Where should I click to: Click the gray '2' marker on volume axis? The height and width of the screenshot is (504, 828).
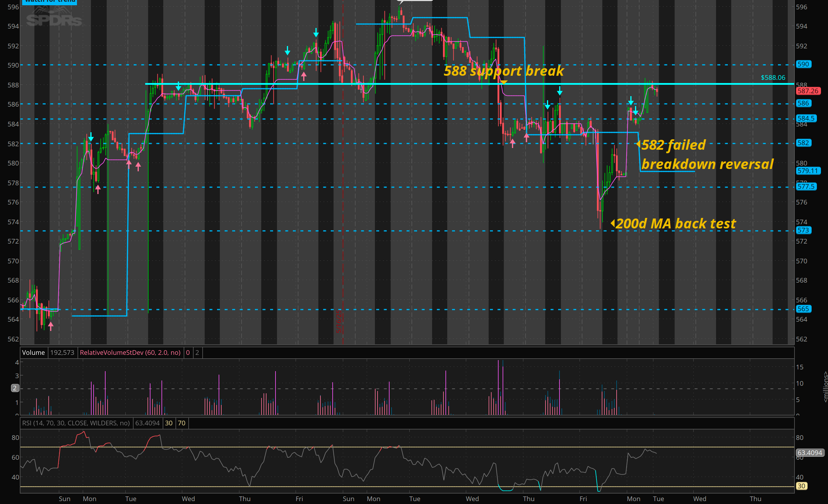pos(15,388)
